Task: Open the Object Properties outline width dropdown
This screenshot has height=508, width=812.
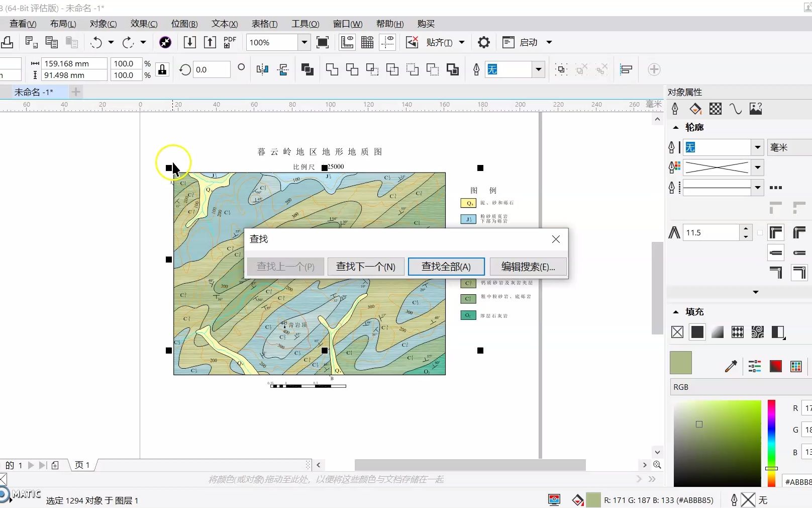Action: pyautogui.click(x=758, y=147)
